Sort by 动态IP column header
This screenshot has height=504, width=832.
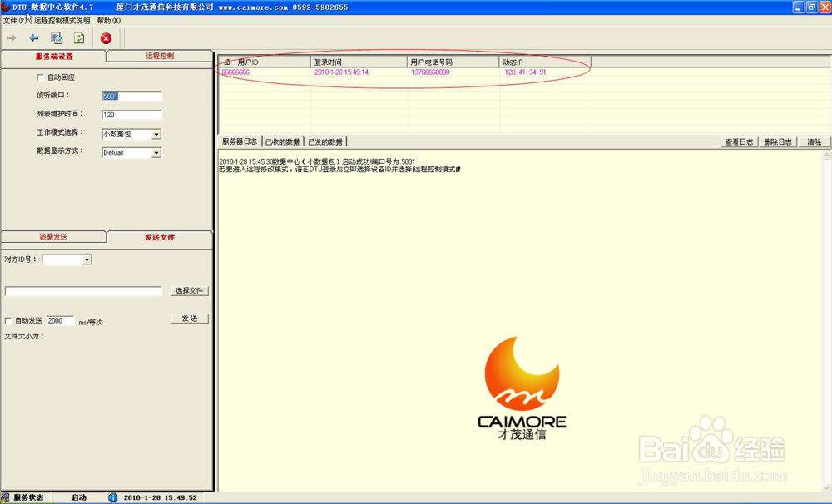coord(545,62)
